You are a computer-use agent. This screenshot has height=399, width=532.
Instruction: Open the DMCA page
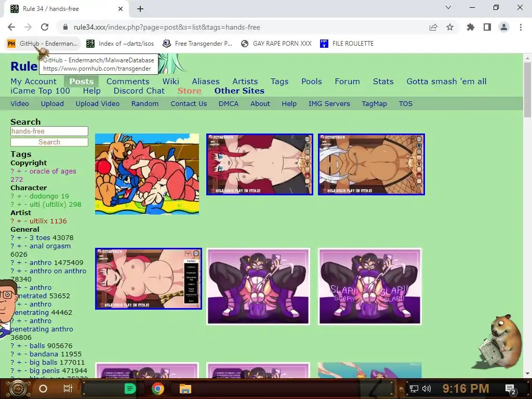(x=229, y=103)
